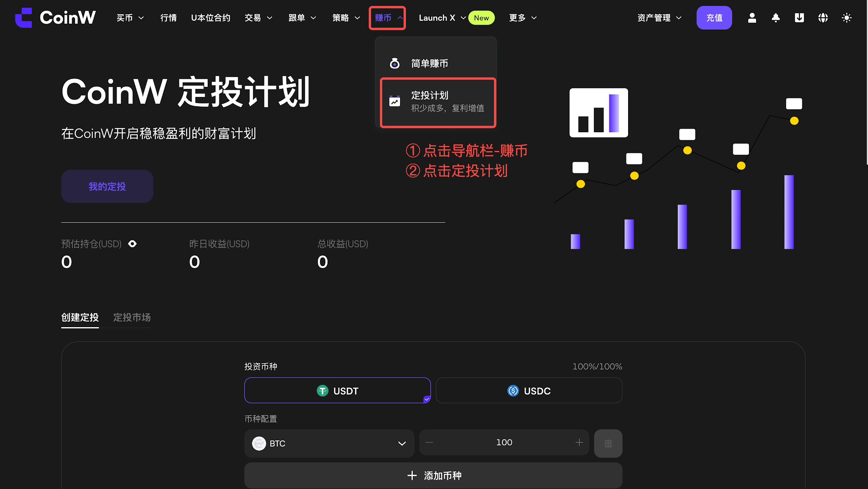Click the BTC percentage value field
This screenshot has width=868, height=489.
504,442
